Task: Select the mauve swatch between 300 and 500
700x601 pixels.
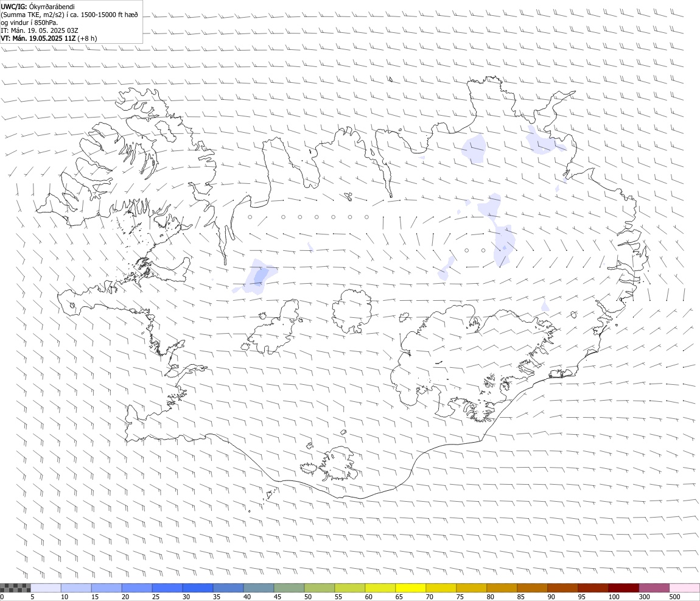Action: pyautogui.click(x=654, y=588)
